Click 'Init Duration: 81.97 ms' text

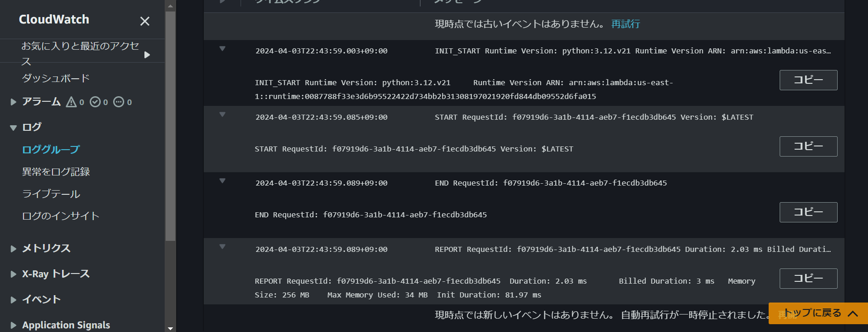point(489,295)
